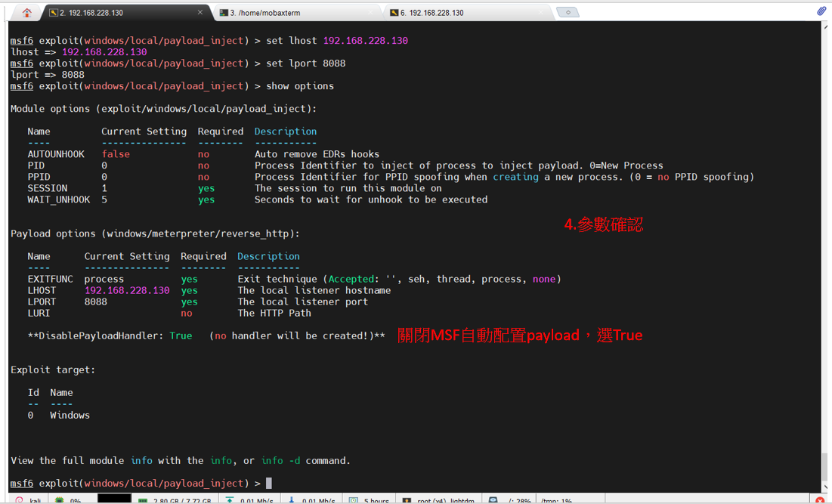Click 'Auto remove EDRs hooks' description
Screen dimensions: 832x504
(x=317, y=154)
